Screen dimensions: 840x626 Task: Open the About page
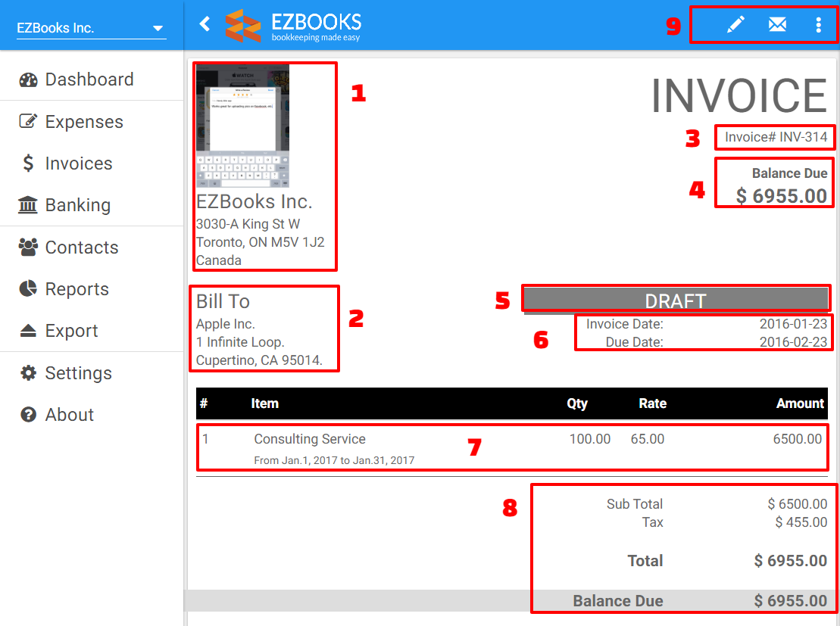92,415
